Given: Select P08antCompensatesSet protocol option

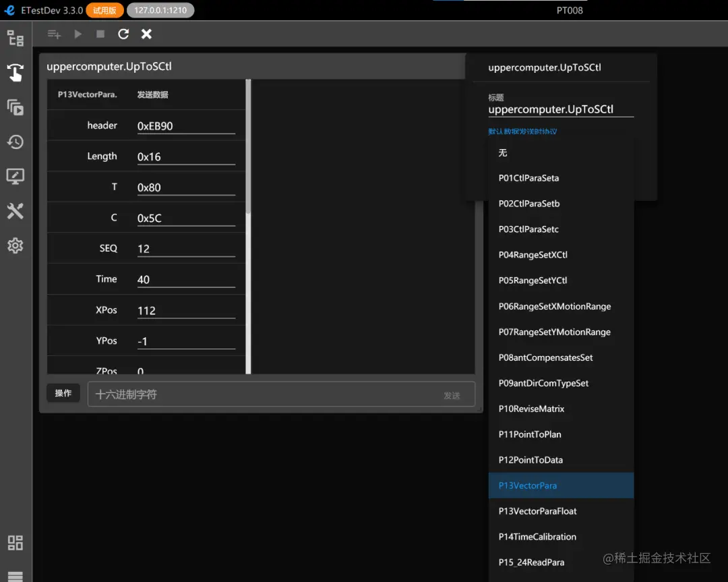Looking at the screenshot, I should coord(561,357).
